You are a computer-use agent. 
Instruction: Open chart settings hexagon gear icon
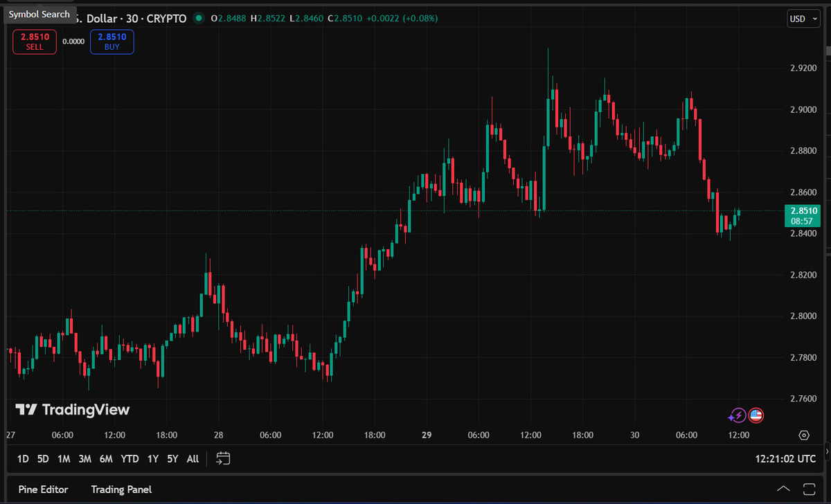click(x=804, y=435)
